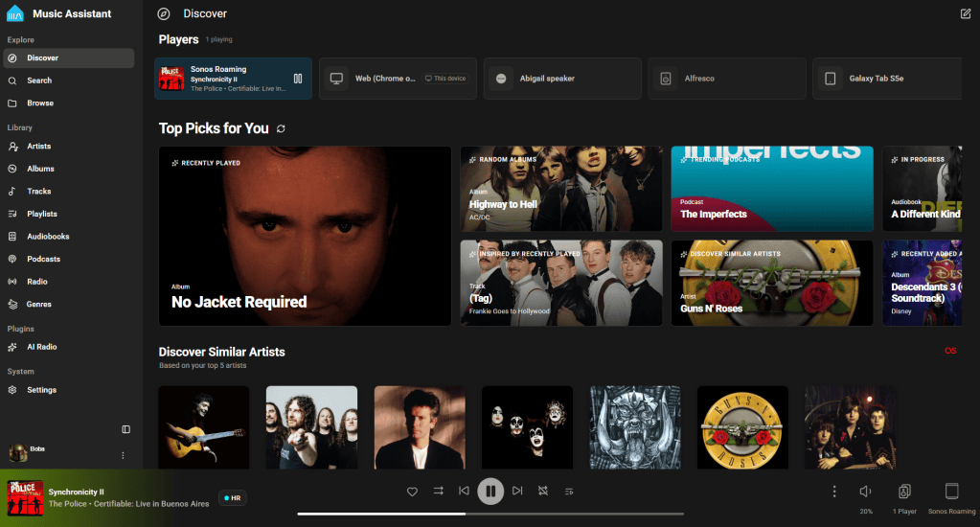This screenshot has height=527, width=980.
Task: Open the Discover sidebar item
Action: coord(69,58)
